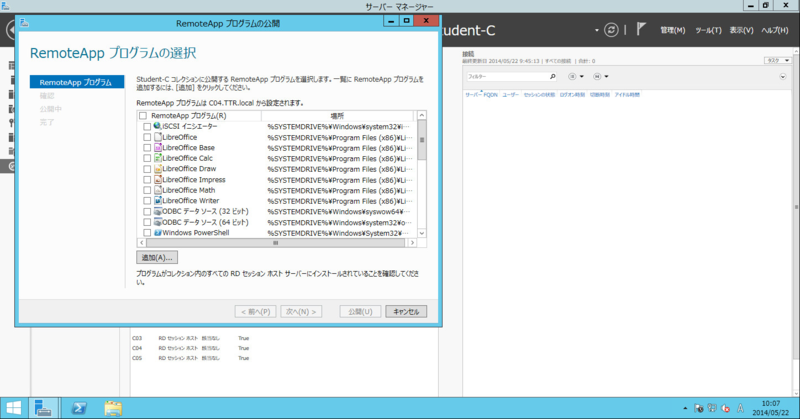Check ODBC データ ソース (64 ビット) checkbox
Screen dimensions: 800x419
(x=147, y=223)
